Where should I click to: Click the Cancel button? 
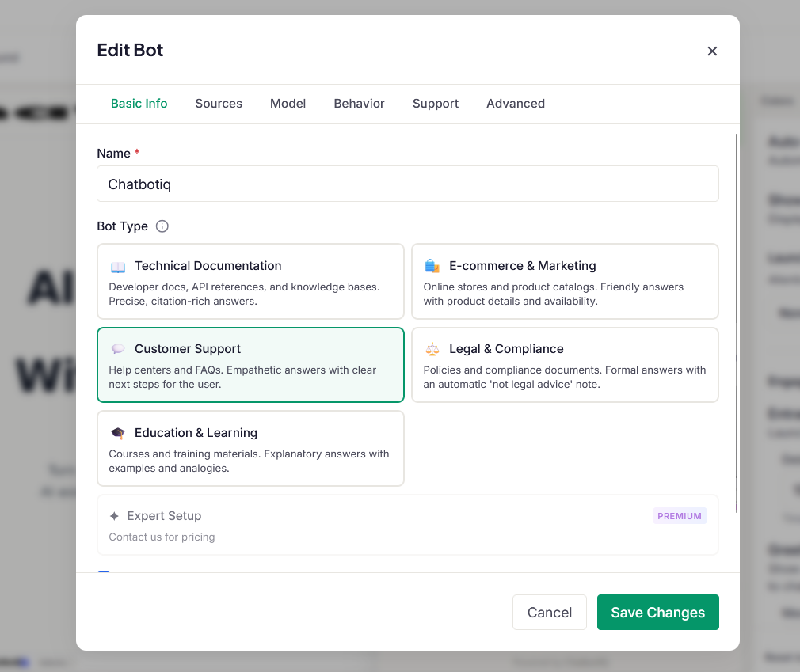pyautogui.click(x=550, y=612)
